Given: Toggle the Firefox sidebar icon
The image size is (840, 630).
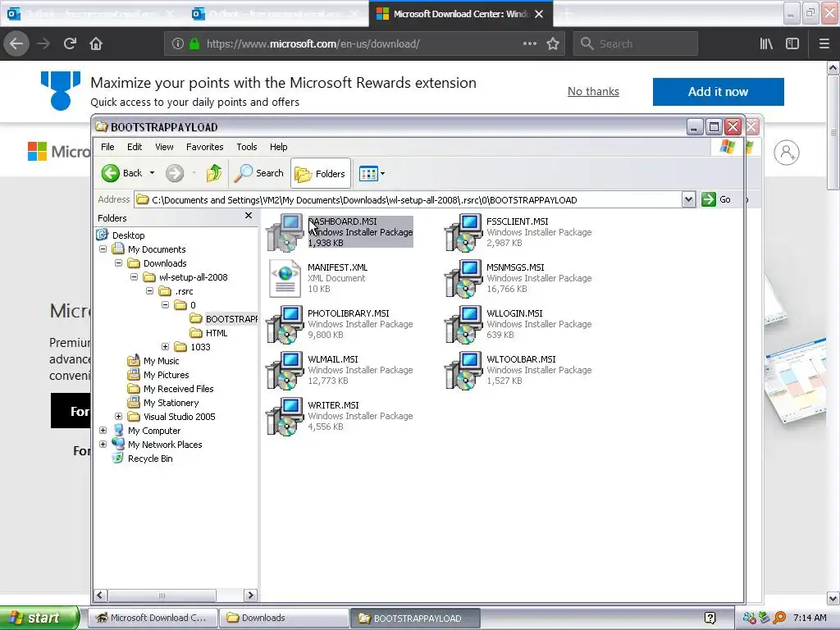Looking at the screenshot, I should point(792,44).
